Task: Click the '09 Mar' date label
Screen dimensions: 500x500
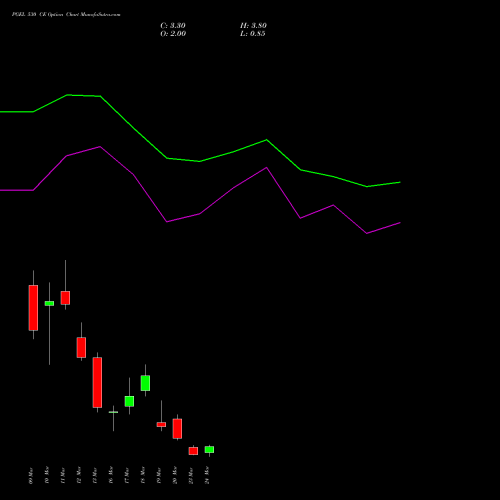Action: click(31, 476)
